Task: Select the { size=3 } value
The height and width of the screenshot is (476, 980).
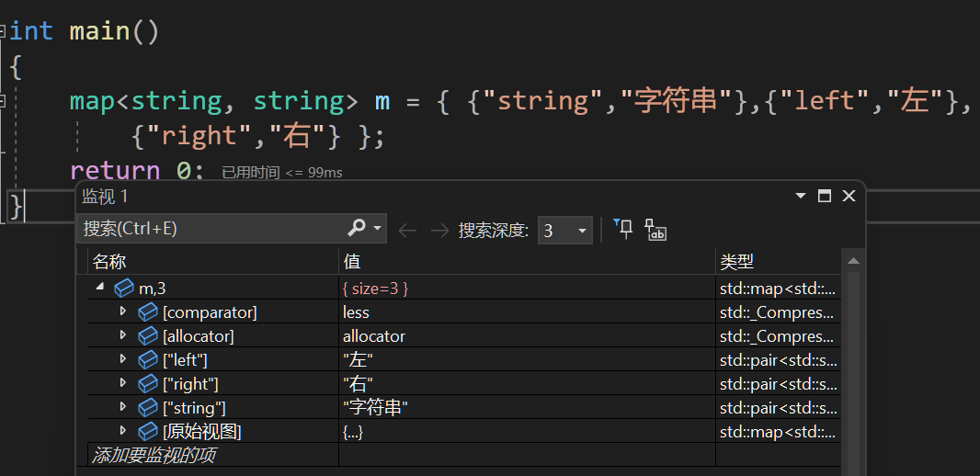Action: (376, 289)
